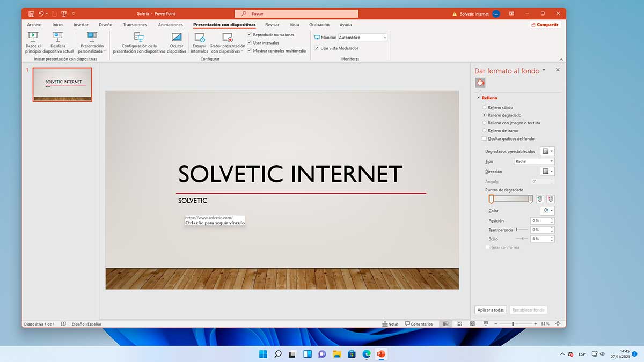Open the format pane options arrow
The width and height of the screenshot is (644, 362).
[x=544, y=70]
